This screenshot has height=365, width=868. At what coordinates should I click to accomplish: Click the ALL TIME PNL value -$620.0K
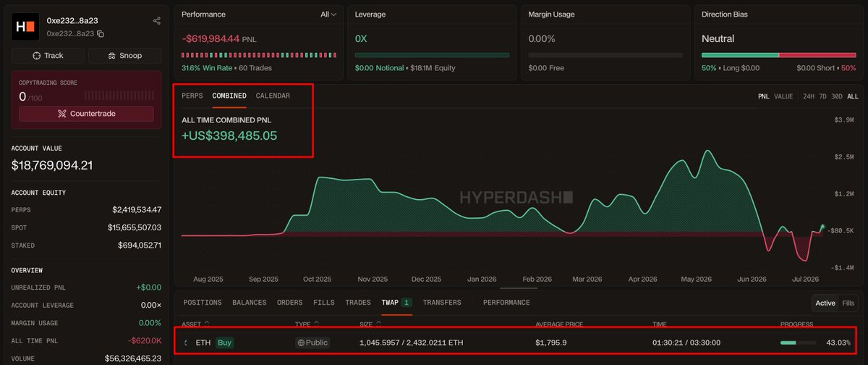(x=145, y=341)
